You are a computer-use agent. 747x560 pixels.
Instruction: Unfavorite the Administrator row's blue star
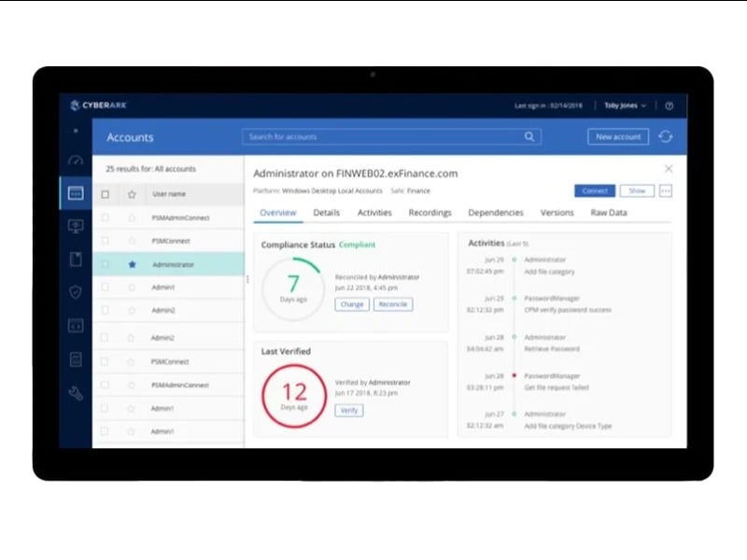click(132, 264)
